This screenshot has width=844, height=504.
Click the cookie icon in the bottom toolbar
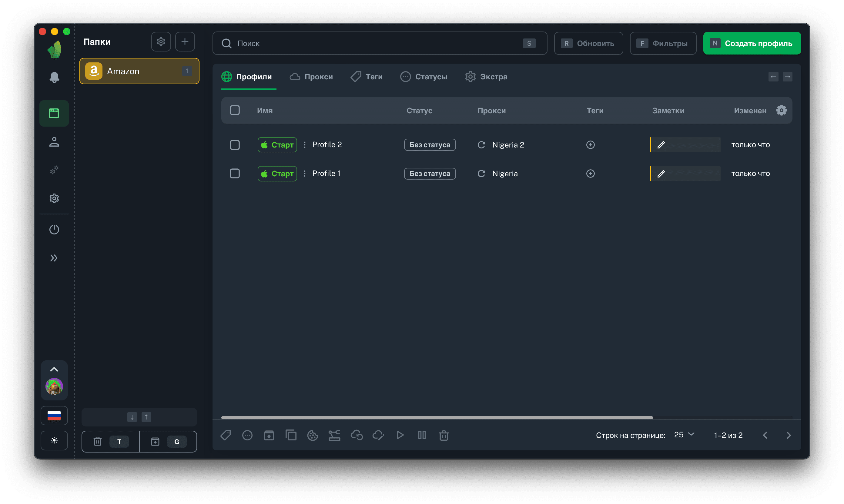pos(312,435)
